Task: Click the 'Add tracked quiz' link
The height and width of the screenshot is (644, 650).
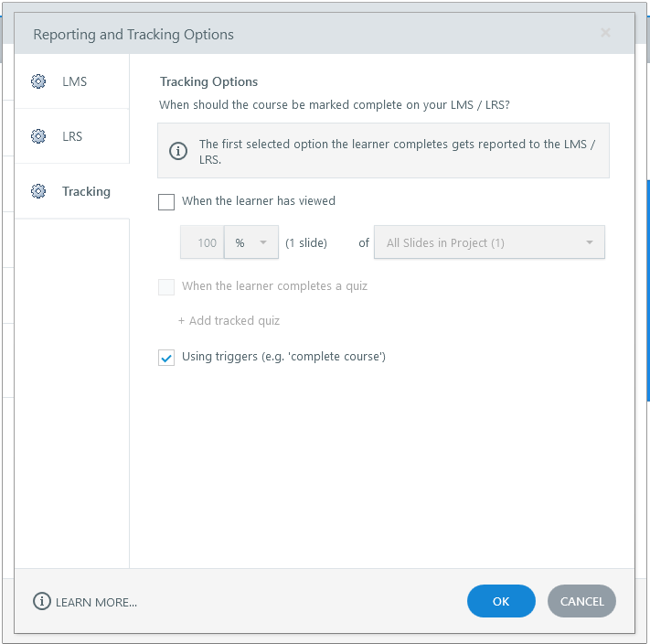Action: [229, 321]
